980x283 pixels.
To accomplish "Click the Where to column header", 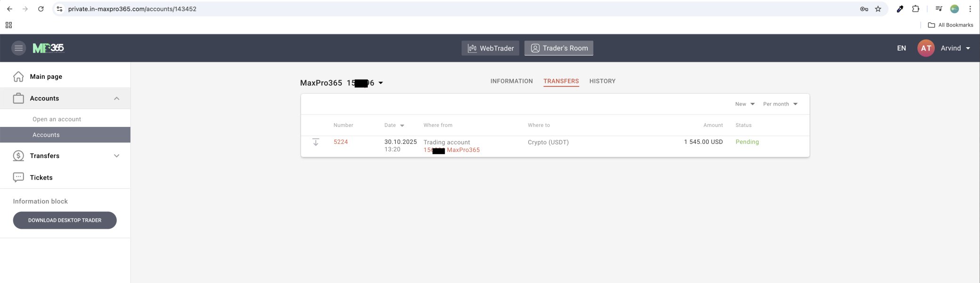I will [x=539, y=125].
